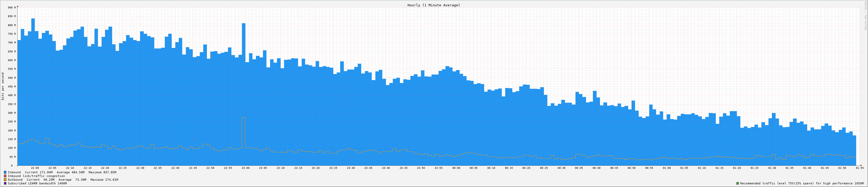
Task: Click the 01:00 time axis label
Action: [x=667, y=168]
